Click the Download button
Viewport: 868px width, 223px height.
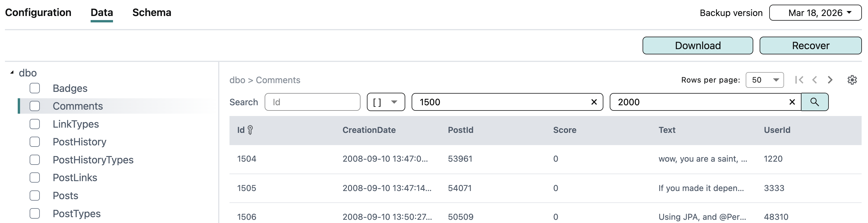click(x=697, y=46)
